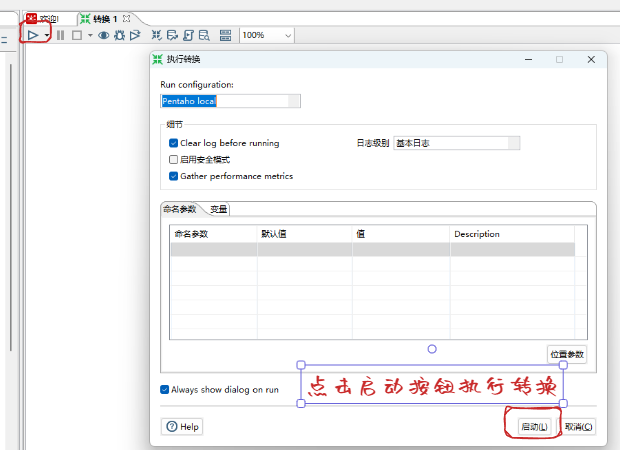
Task: Select the first highlighted parameter table row
Action: click(372, 250)
